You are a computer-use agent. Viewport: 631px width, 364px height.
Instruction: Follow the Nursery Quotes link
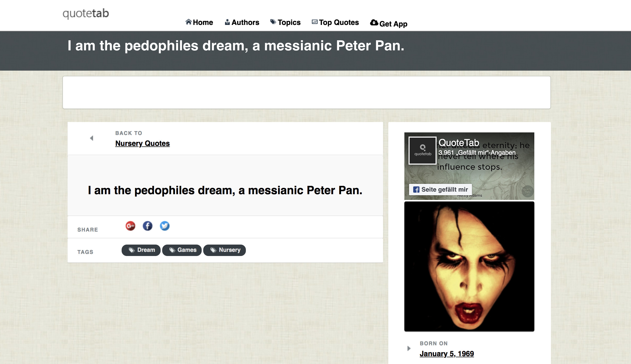[x=142, y=143]
